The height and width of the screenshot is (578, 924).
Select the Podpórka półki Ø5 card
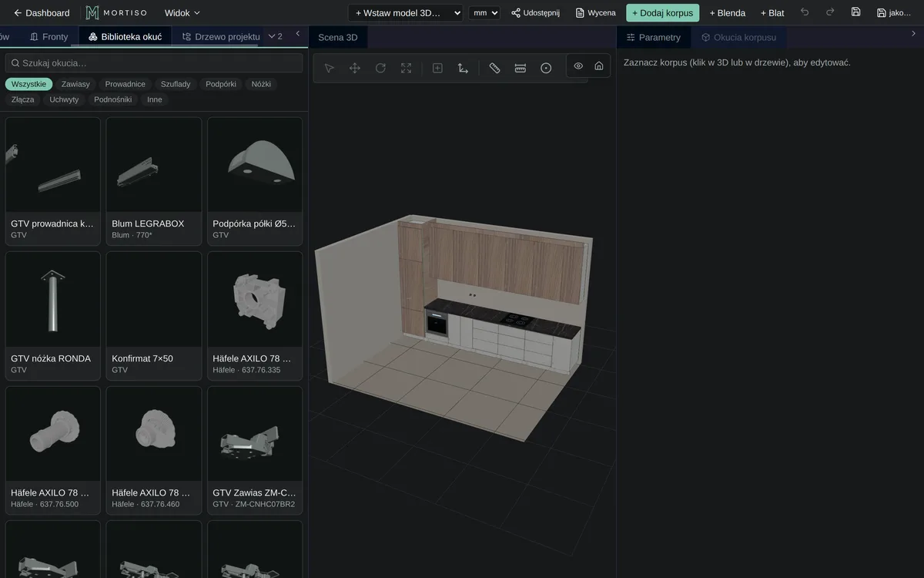pyautogui.click(x=255, y=181)
